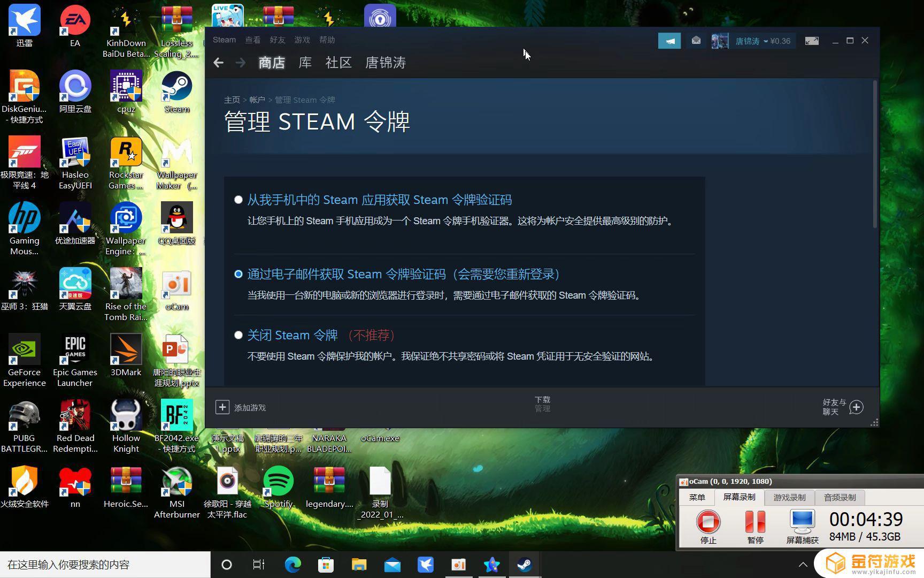The width and height of the screenshot is (924, 578).
Task: Open the 唐锦涛 profile tab
Action: click(386, 63)
